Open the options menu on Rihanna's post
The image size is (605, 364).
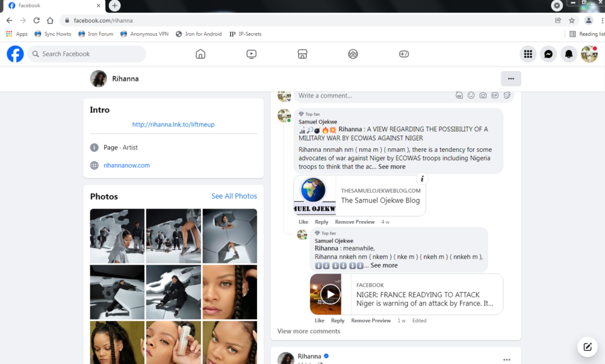point(506,359)
